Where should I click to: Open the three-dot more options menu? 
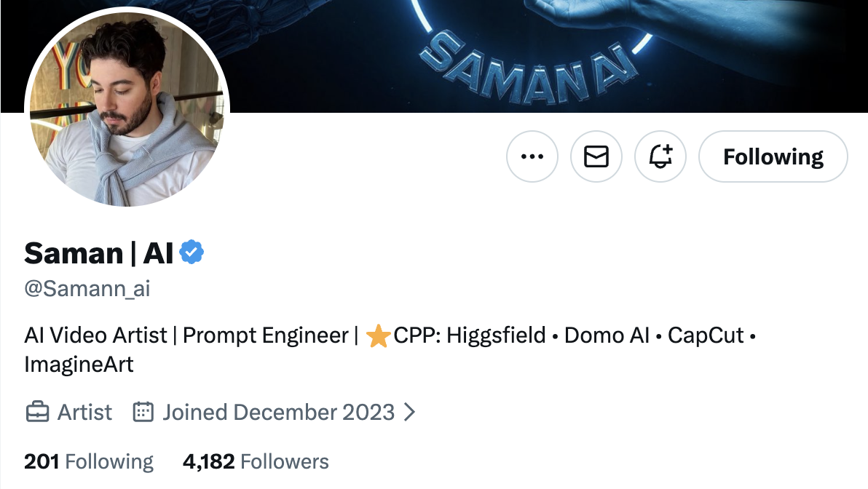532,156
